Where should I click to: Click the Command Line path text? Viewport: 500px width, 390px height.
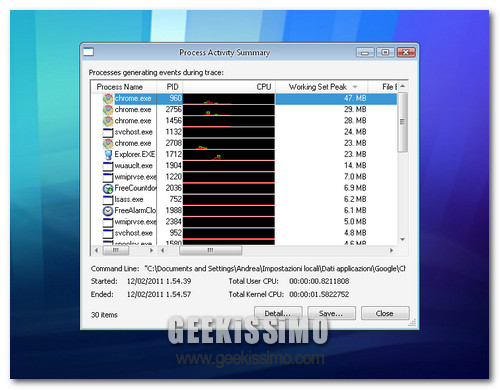coord(275,269)
